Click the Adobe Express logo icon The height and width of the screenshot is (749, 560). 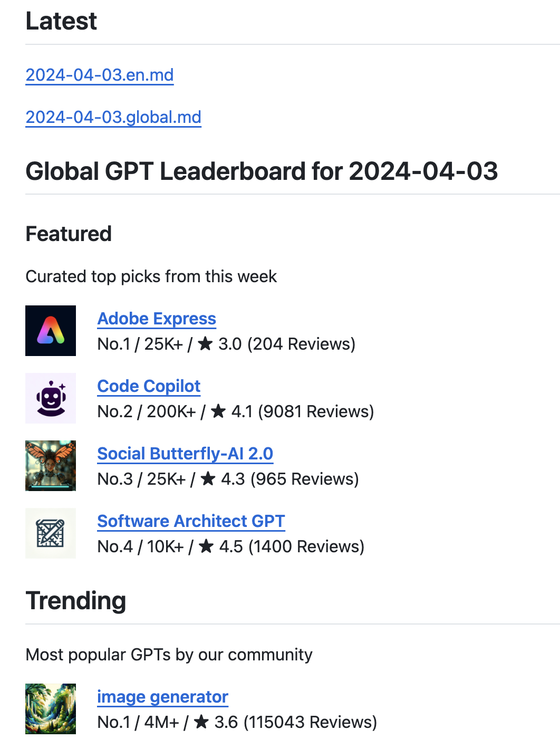pyautogui.click(x=51, y=331)
